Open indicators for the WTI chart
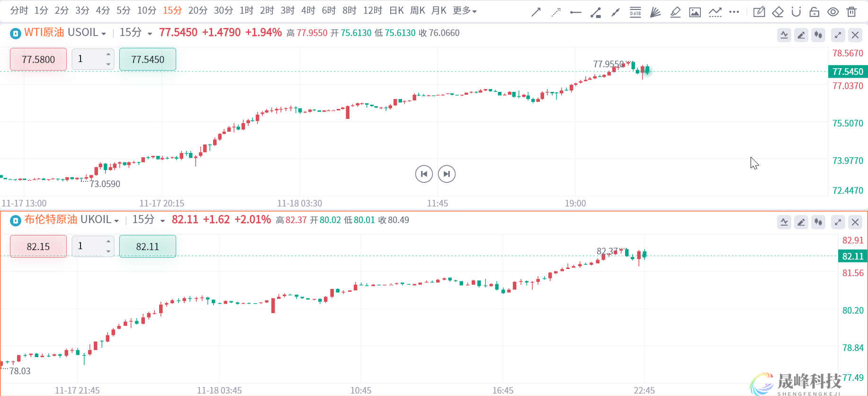Viewport: 868px width, 396px height. coord(784,35)
